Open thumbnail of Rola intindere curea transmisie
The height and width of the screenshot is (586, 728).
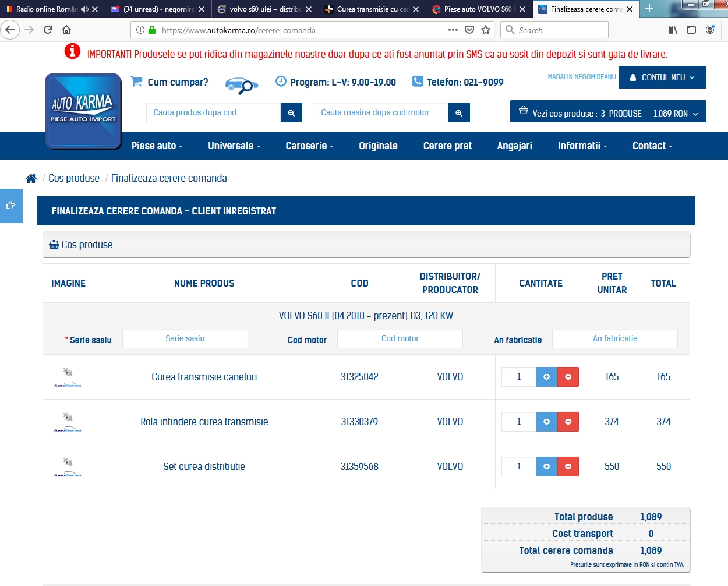(x=68, y=422)
